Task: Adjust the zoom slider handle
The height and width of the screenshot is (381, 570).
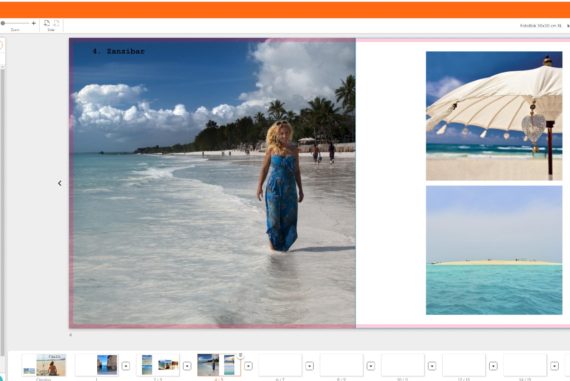Action: 3,23
